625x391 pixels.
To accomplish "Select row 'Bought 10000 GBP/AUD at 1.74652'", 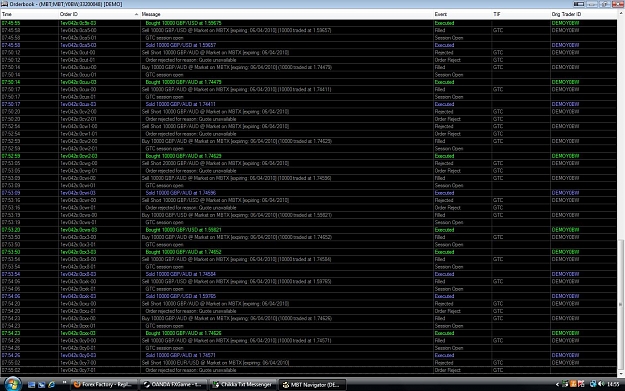I will [309, 252].
